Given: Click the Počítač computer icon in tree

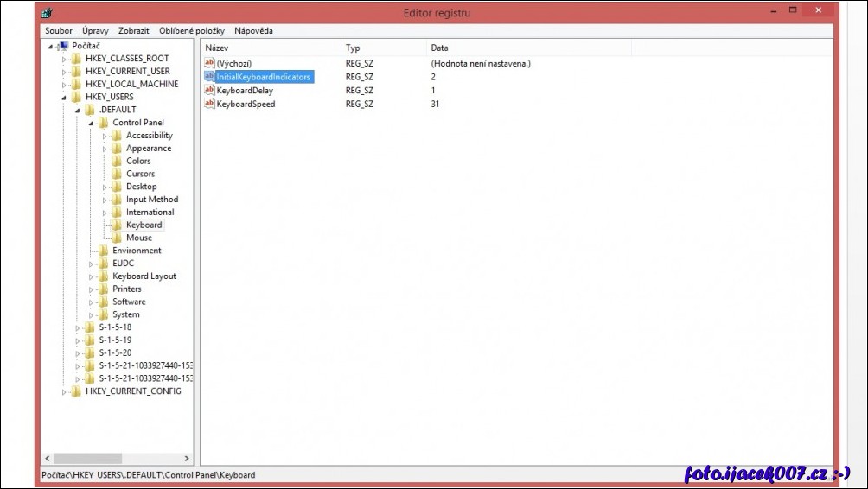Looking at the screenshot, I should pos(62,46).
